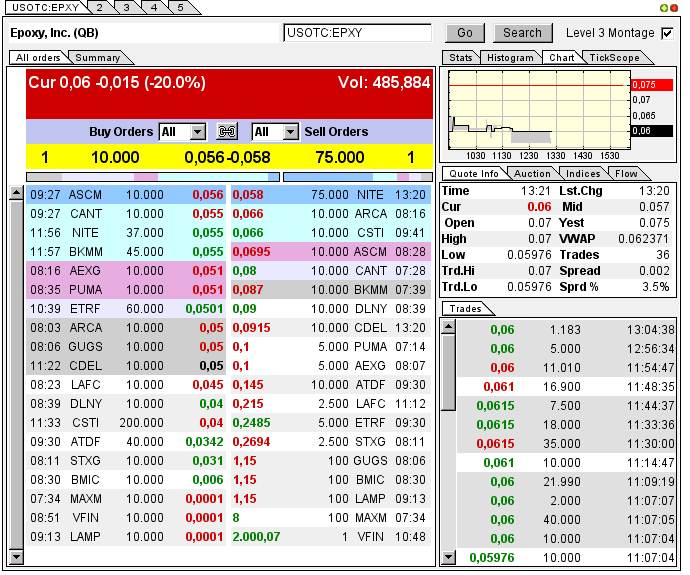The image size is (690, 575).
Task: Switch to the Auction tab
Action: click(532, 174)
